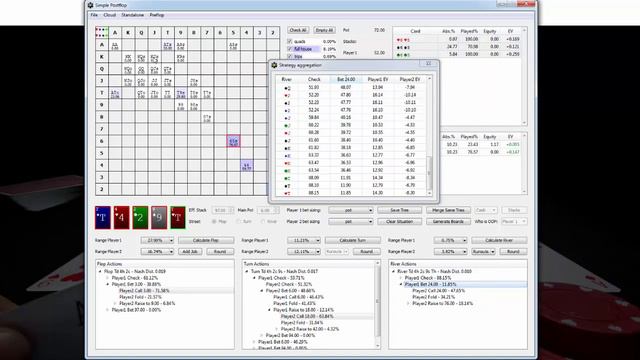Click the Strategy aggregation vertical scrollbar thumb

point(429,172)
